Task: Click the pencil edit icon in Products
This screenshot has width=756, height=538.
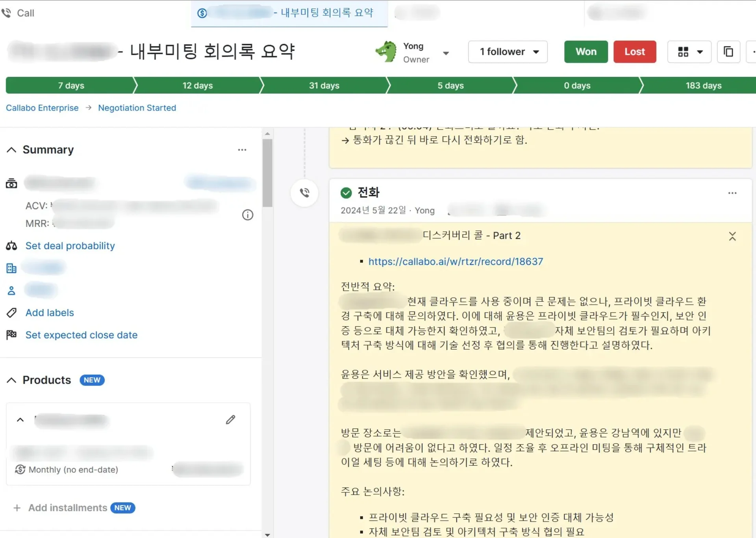Action: [x=230, y=419]
